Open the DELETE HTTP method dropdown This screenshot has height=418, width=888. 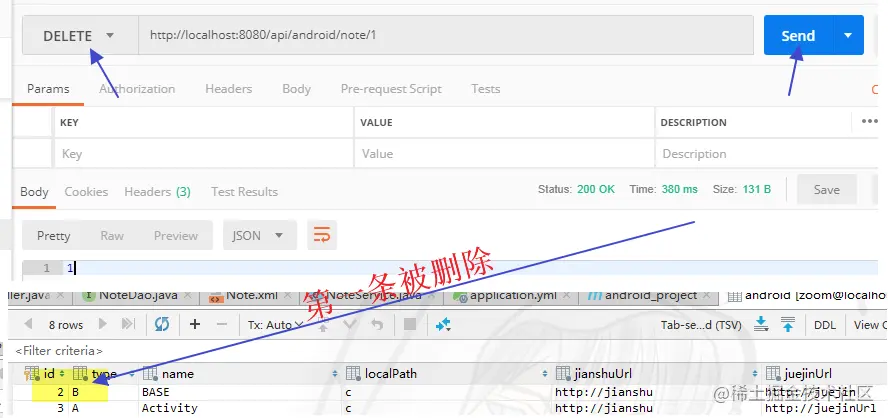coord(80,35)
